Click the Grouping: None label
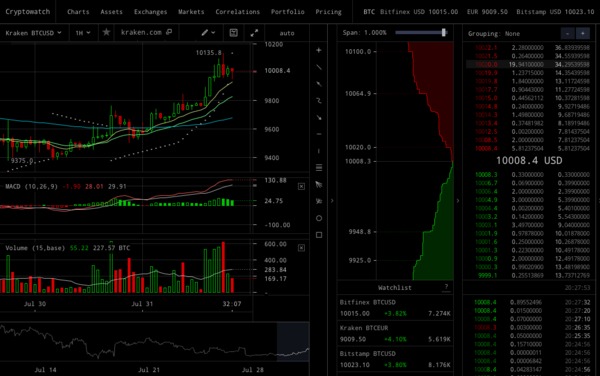 (494, 34)
